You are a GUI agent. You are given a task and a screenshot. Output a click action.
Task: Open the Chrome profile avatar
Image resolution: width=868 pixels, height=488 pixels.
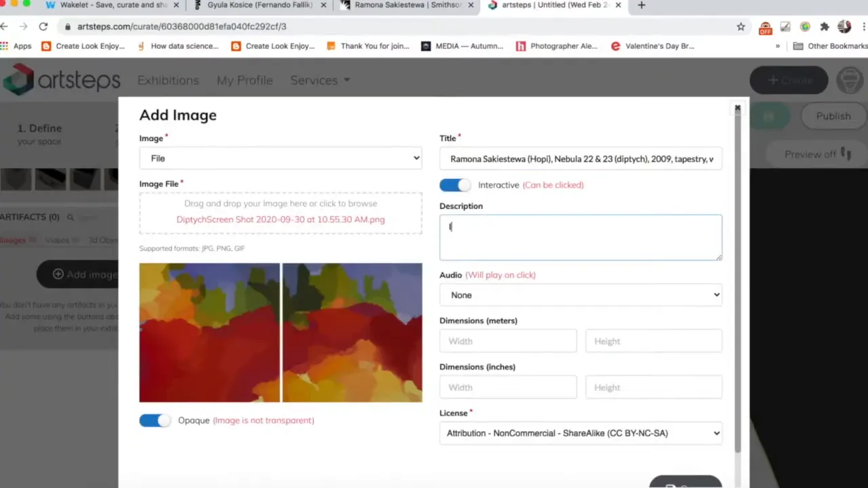click(x=844, y=26)
